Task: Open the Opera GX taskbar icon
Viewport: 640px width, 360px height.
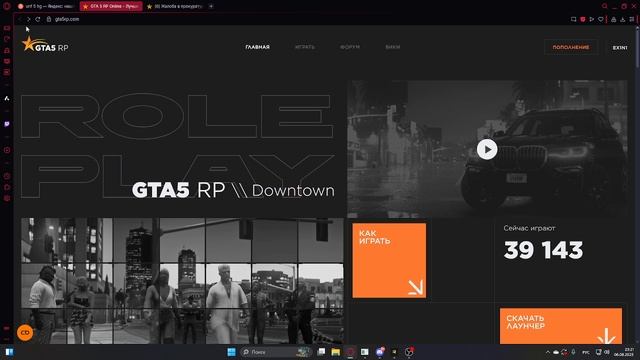Action: pos(350,352)
